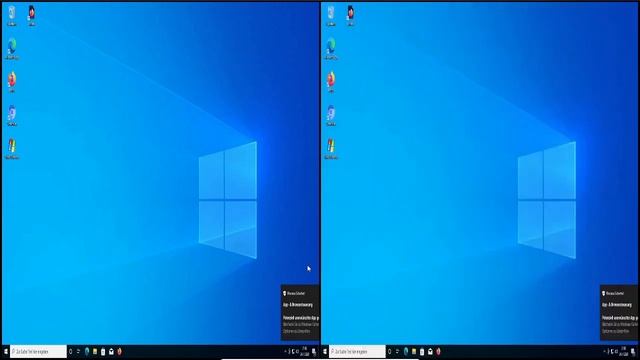Screen dimensions: 640x360
Task: Open Microsoft Store from left taskbar
Action: tap(103, 351)
